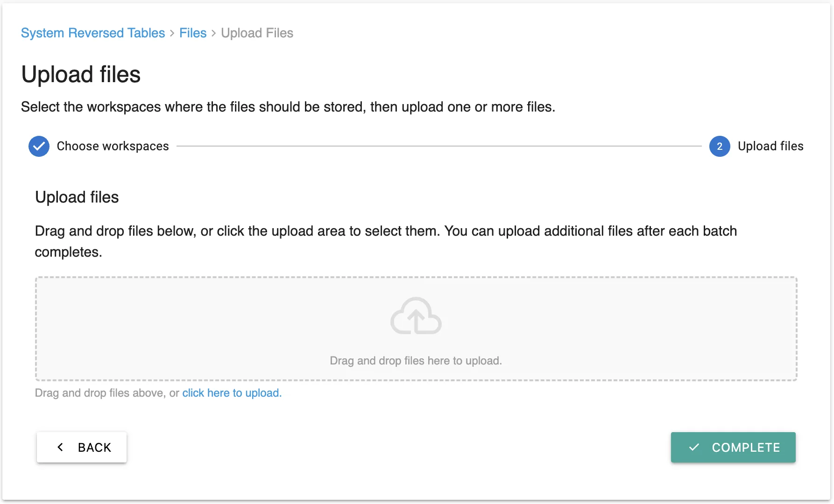Viewport: 834px width, 504px height.
Task: Open the System Reversed Tables breadcrumb
Action: (x=93, y=33)
